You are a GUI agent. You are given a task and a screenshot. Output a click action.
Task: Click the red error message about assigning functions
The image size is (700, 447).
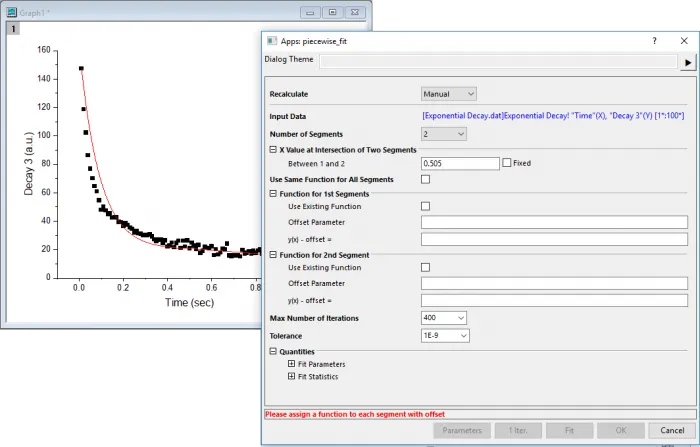355,414
